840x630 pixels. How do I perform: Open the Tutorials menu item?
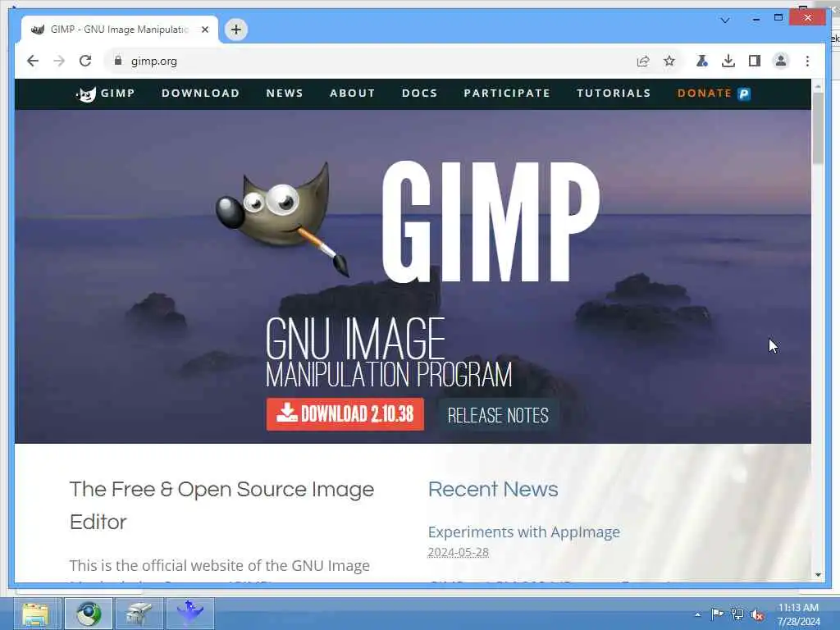tap(614, 94)
